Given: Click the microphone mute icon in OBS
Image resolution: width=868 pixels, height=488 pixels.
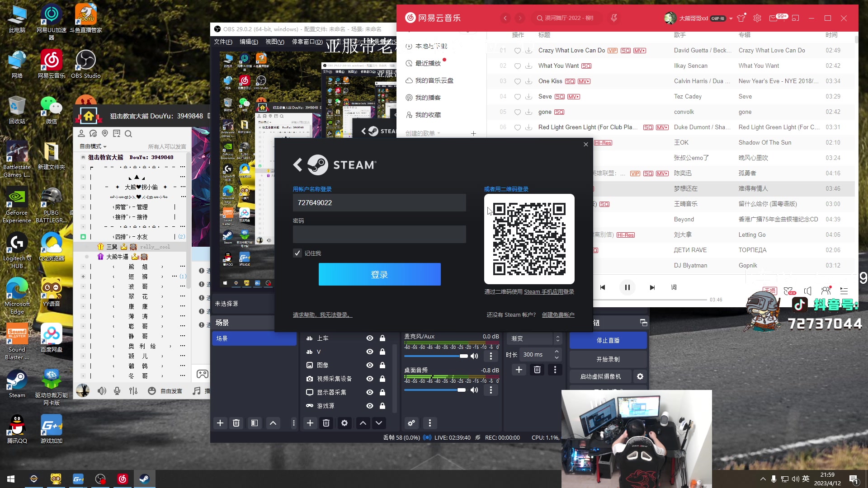Looking at the screenshot, I should point(474,356).
